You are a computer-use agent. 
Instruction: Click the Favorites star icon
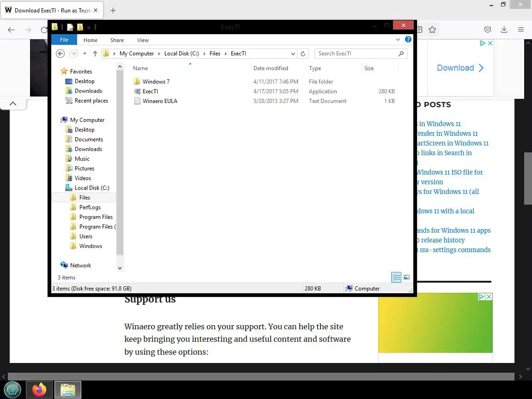[x=64, y=71]
